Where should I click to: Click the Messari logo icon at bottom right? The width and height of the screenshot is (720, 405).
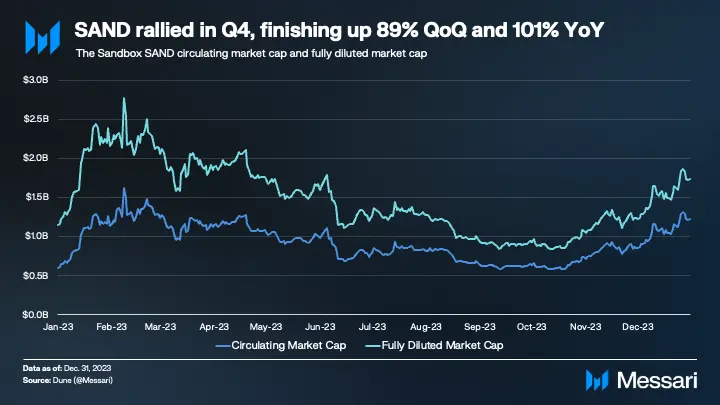click(x=597, y=379)
